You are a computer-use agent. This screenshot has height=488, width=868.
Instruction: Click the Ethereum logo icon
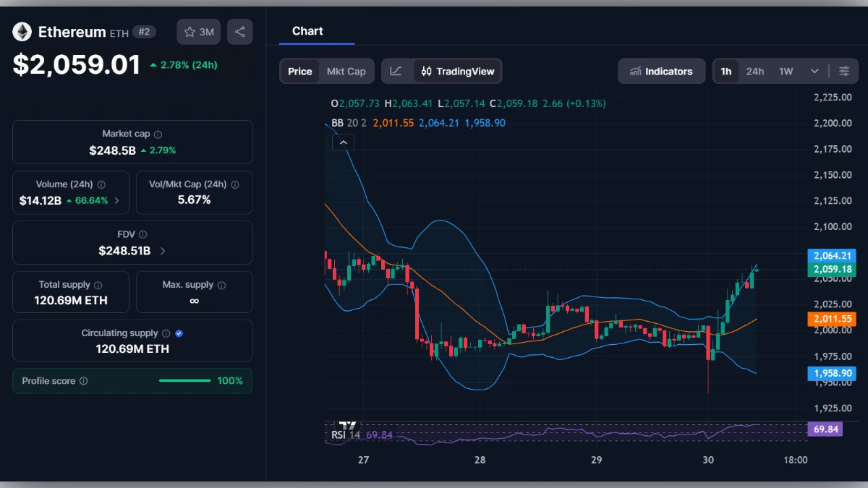pyautogui.click(x=21, y=32)
